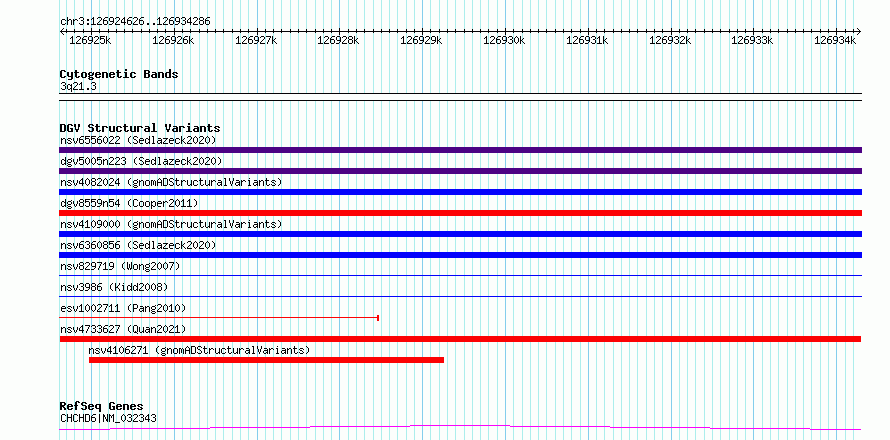Select the short red nsv4106271 variant bar

pyautogui.click(x=266, y=360)
